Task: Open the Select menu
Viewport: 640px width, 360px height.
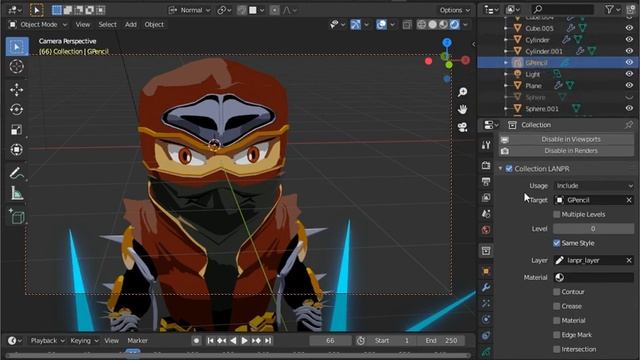Action: tap(107, 24)
